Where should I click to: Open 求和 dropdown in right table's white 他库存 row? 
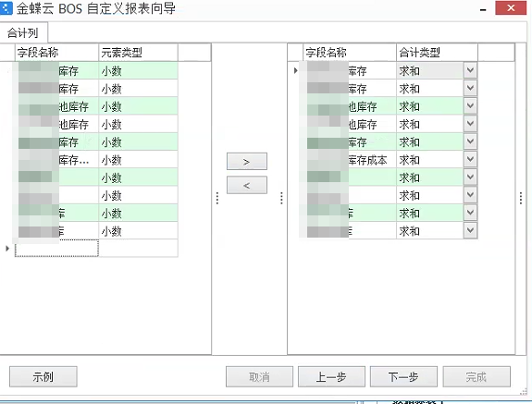point(470,123)
